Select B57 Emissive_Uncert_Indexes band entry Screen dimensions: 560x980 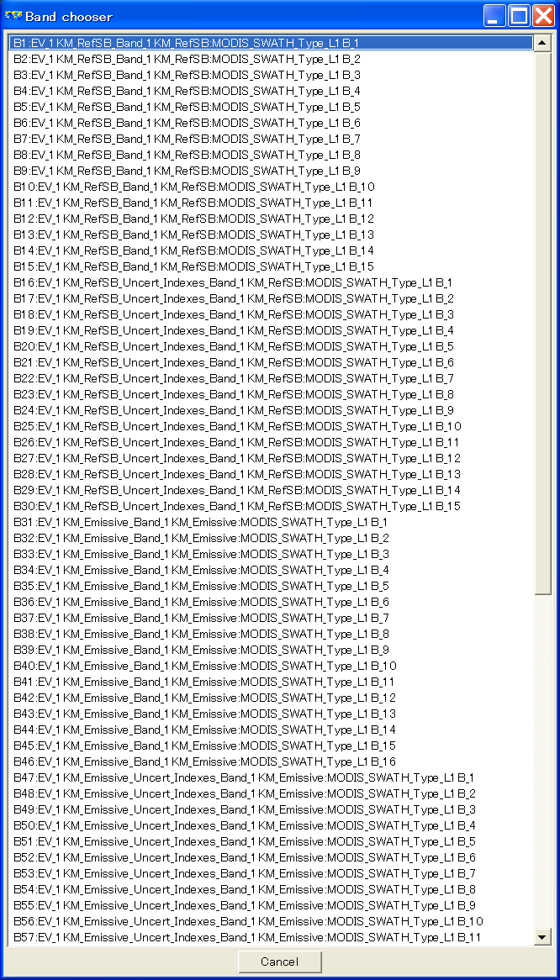point(272,937)
